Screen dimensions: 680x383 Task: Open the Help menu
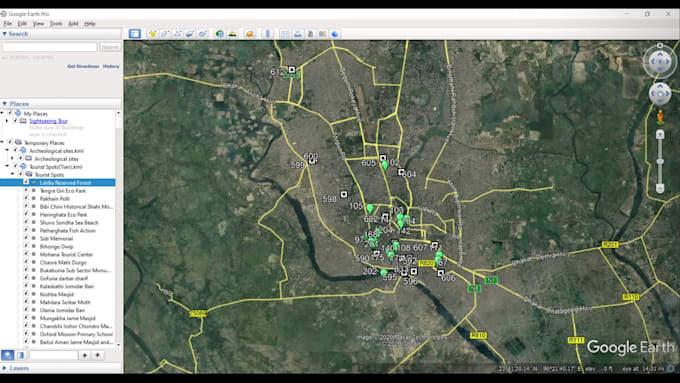[90, 23]
